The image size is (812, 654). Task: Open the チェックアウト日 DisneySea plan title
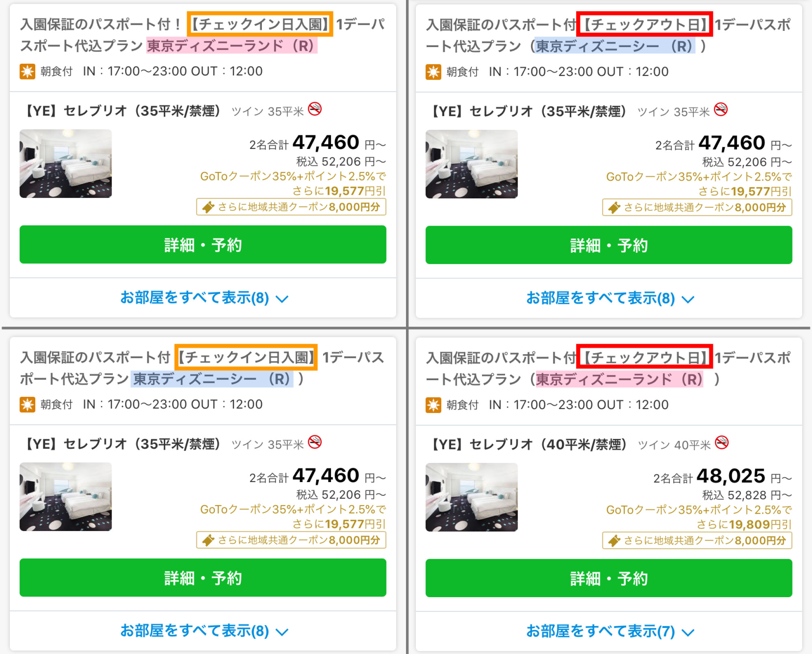pos(608,36)
